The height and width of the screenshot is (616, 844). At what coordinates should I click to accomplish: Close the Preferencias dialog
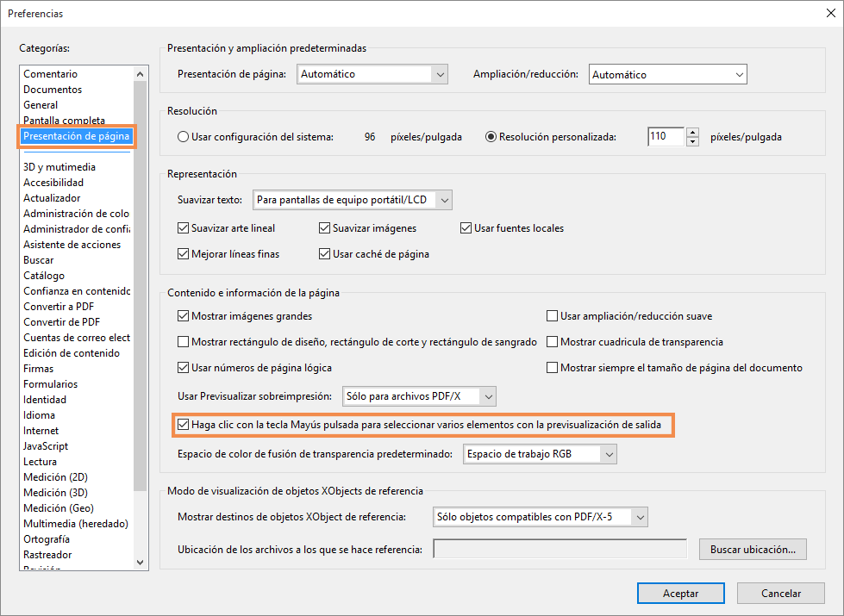click(x=830, y=14)
